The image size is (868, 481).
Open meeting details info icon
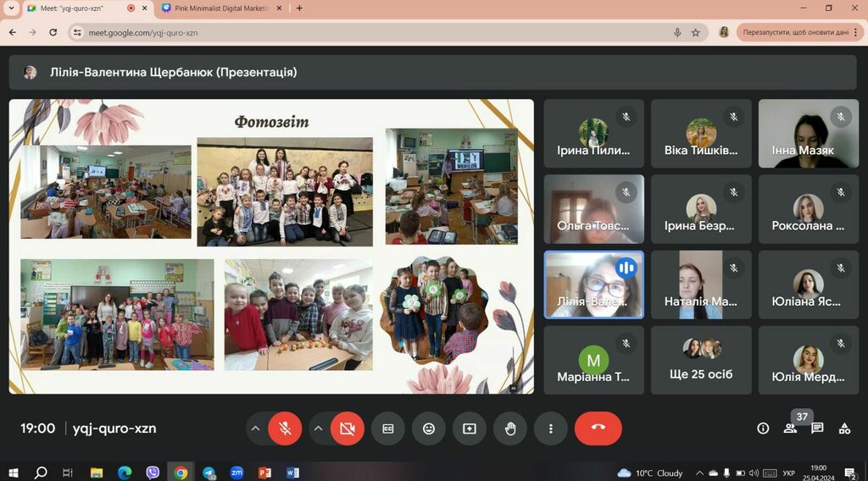pos(763,428)
